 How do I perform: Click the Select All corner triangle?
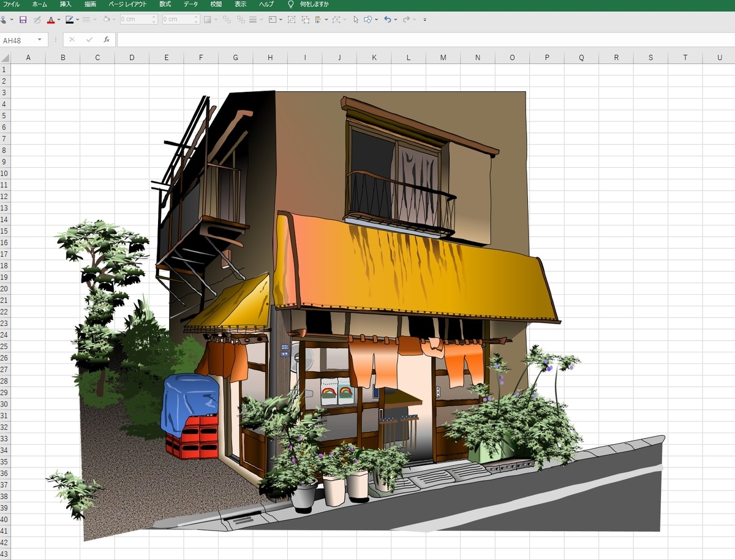(5, 58)
